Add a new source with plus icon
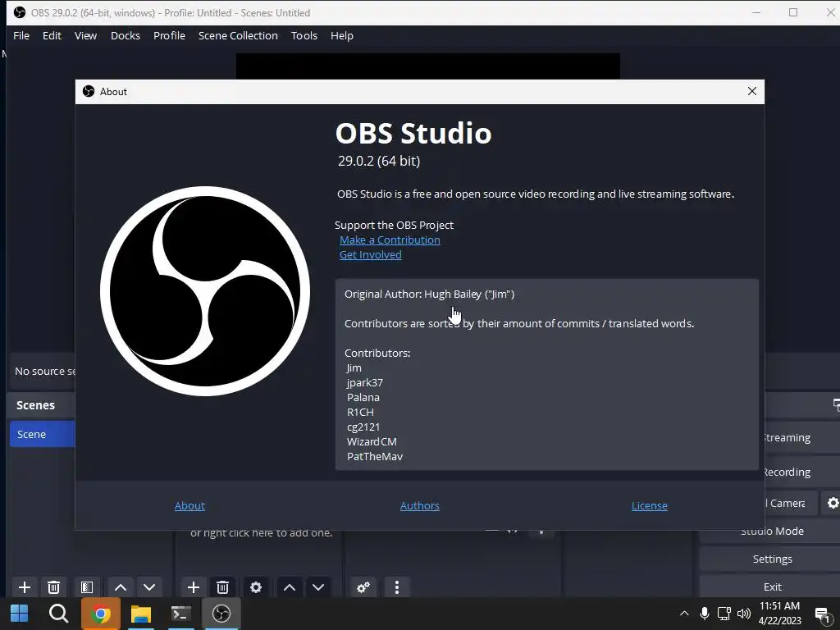This screenshot has width=840, height=630. pyautogui.click(x=194, y=587)
